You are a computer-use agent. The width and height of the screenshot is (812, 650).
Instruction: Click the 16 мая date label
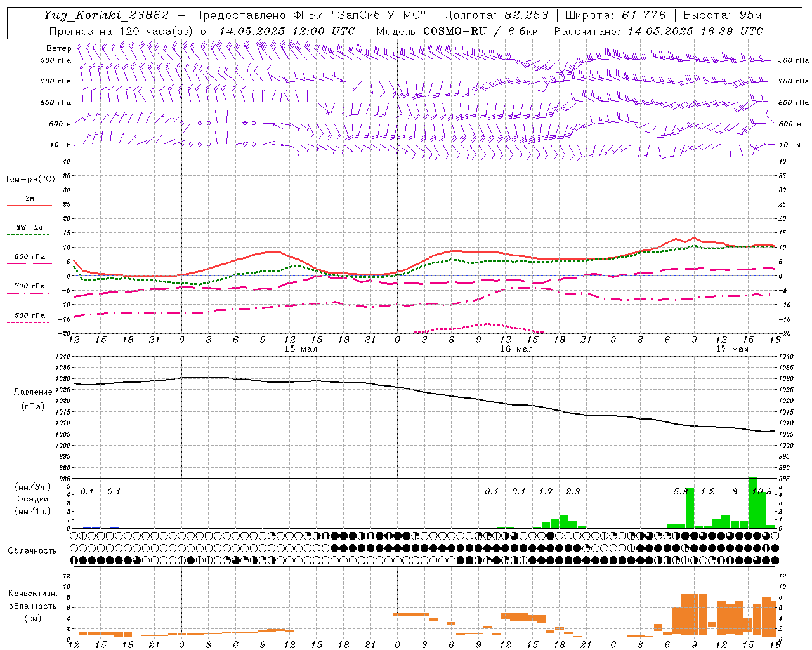point(516,349)
